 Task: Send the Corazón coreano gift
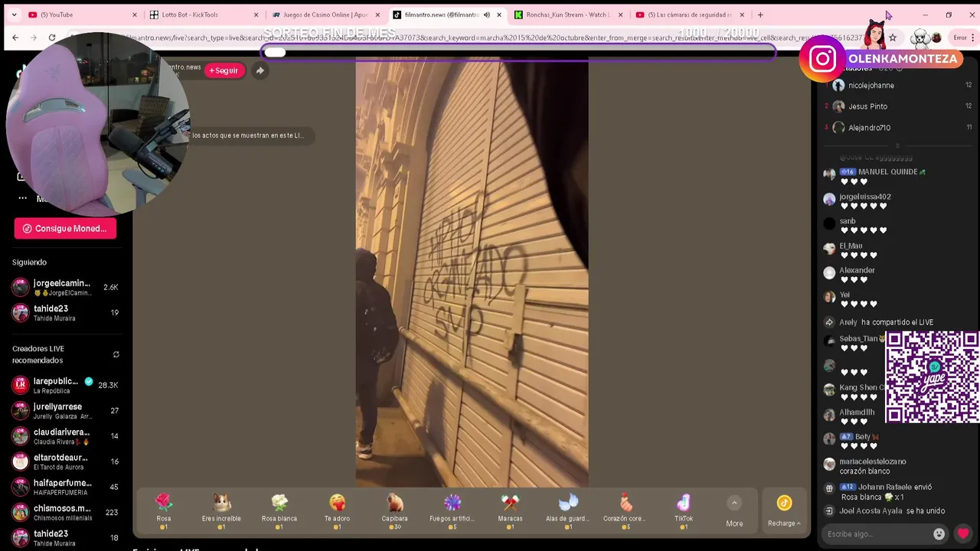click(x=625, y=511)
